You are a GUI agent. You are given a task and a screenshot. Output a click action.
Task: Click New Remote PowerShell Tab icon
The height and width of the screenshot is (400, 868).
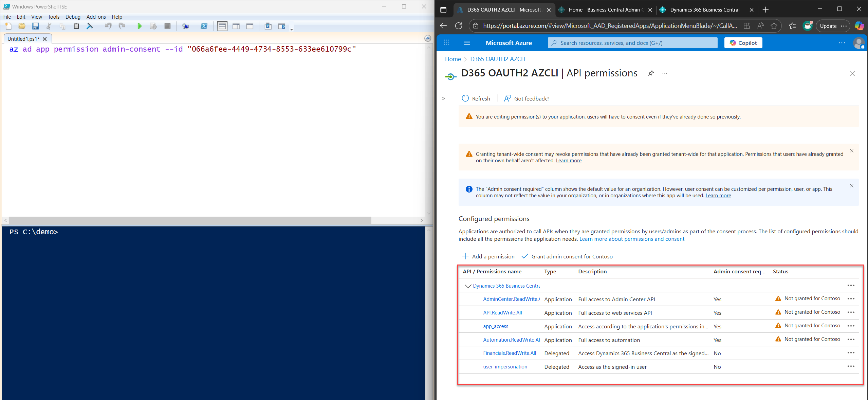pyautogui.click(x=185, y=26)
